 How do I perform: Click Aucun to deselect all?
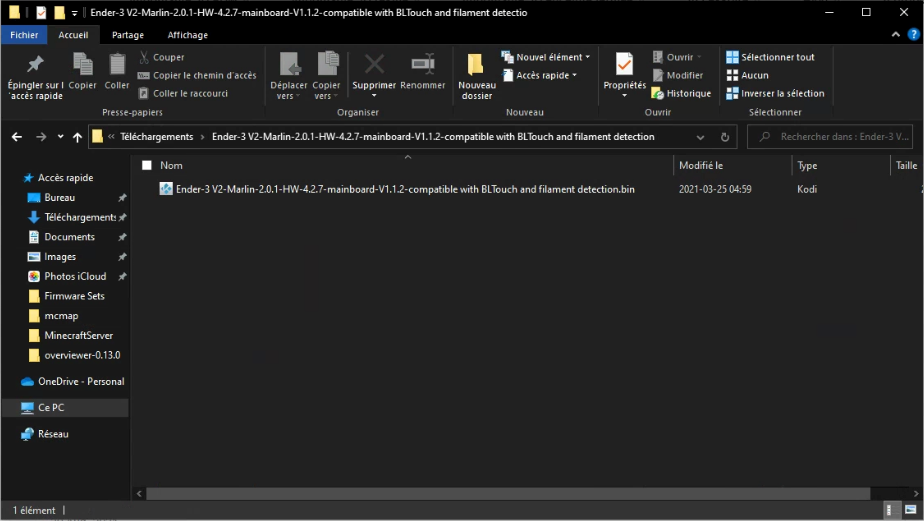click(747, 75)
